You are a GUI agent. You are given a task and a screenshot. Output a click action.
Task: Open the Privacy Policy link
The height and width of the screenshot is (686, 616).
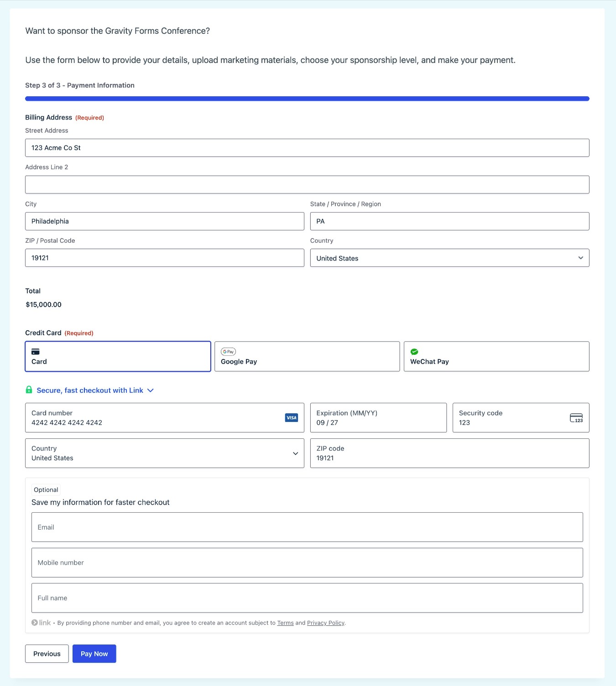pos(325,622)
